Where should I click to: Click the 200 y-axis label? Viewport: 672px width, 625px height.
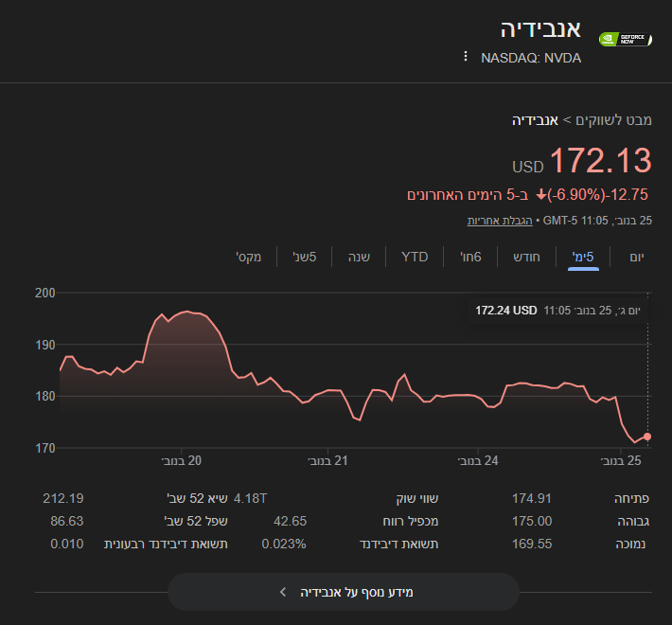tap(45, 293)
